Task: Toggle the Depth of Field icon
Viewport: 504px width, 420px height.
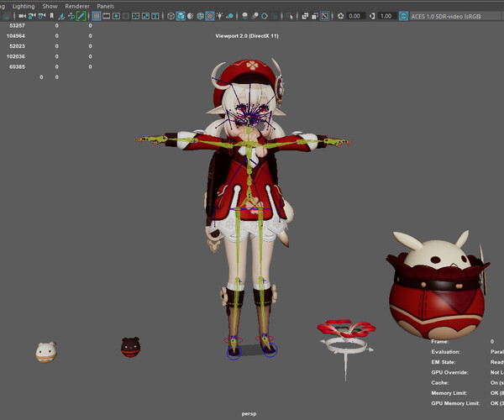Action: [274, 16]
